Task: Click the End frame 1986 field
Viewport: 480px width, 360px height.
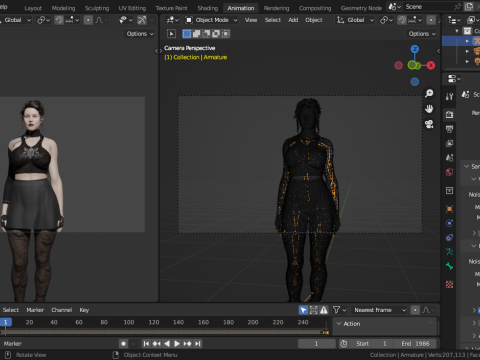Action: tap(415, 343)
